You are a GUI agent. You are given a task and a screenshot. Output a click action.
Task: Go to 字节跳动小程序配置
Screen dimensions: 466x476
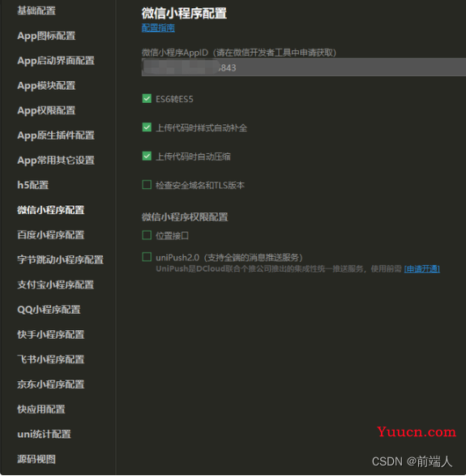(x=60, y=259)
